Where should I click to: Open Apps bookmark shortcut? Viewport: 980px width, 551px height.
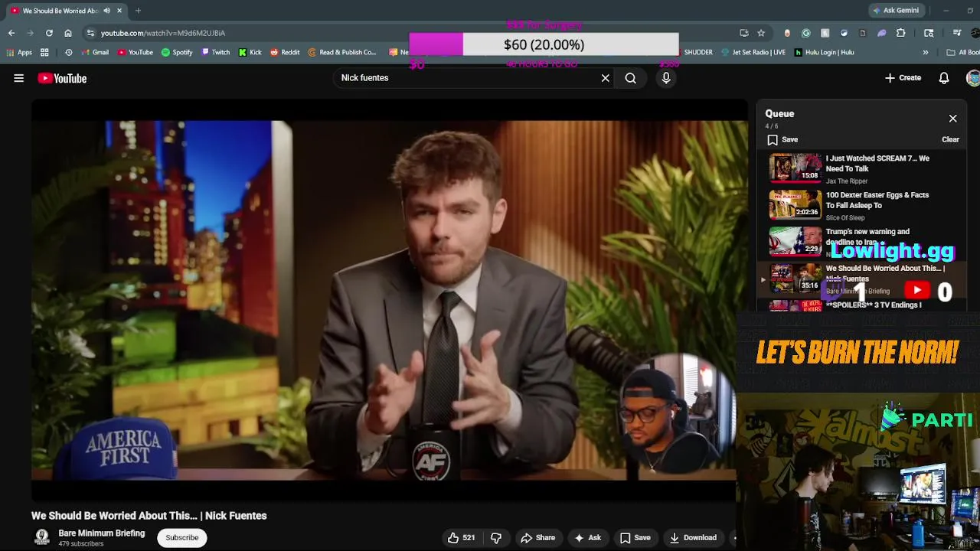[19, 53]
